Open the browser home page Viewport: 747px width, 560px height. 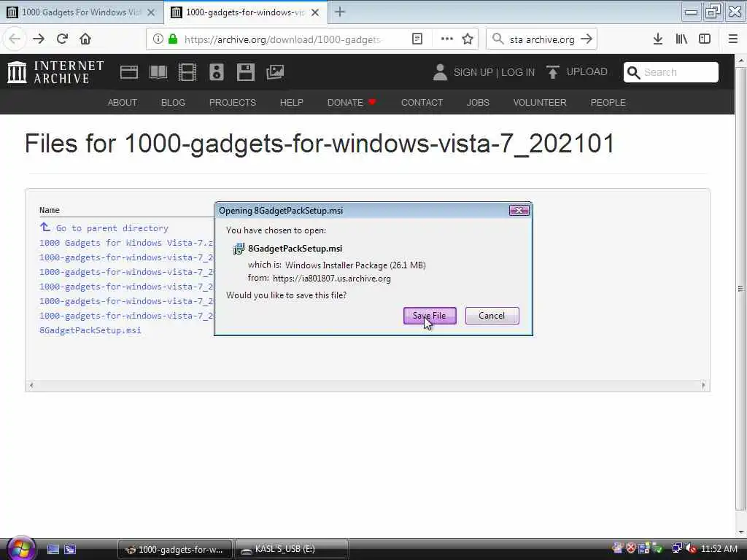tap(85, 39)
